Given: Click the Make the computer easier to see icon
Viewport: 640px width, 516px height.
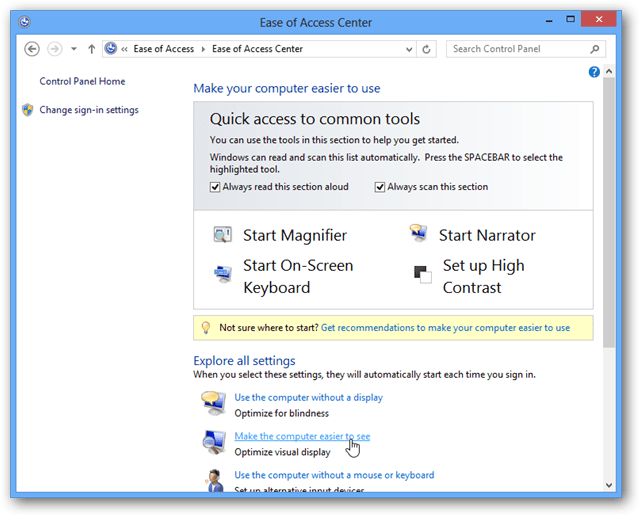Looking at the screenshot, I should click(214, 443).
